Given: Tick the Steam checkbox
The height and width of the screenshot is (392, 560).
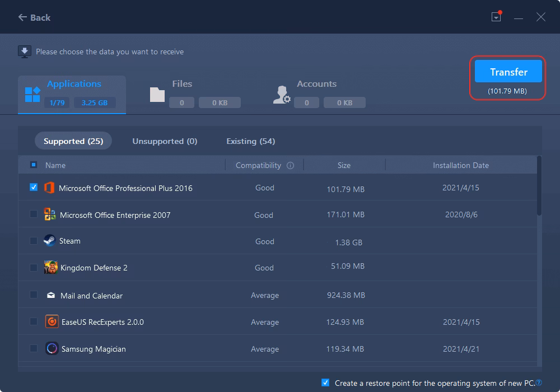Looking at the screenshot, I should [x=34, y=241].
